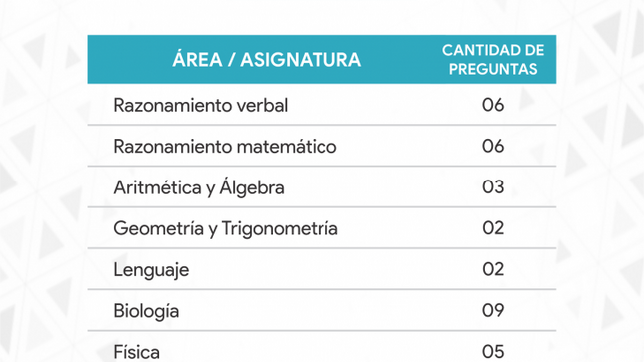Click the ÁREA / ASIGNATURA column header
Screen dimensions: 644x362
click(x=267, y=59)
